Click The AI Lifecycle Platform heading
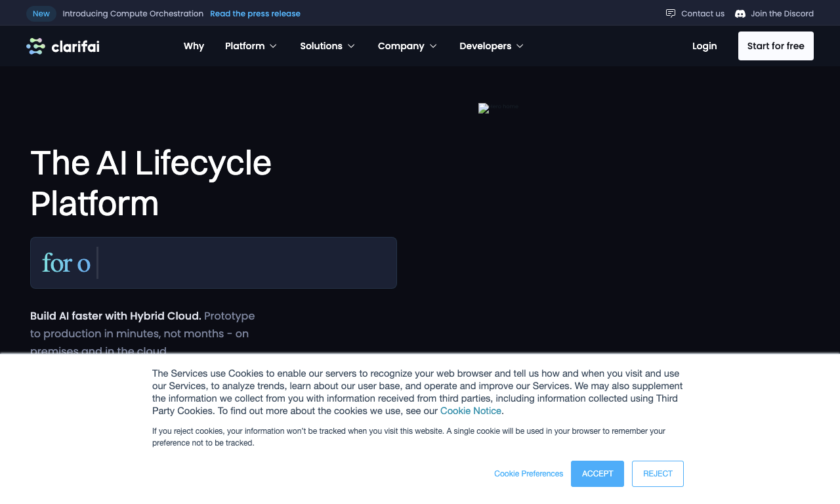The height and width of the screenshot is (504, 840). tap(151, 182)
